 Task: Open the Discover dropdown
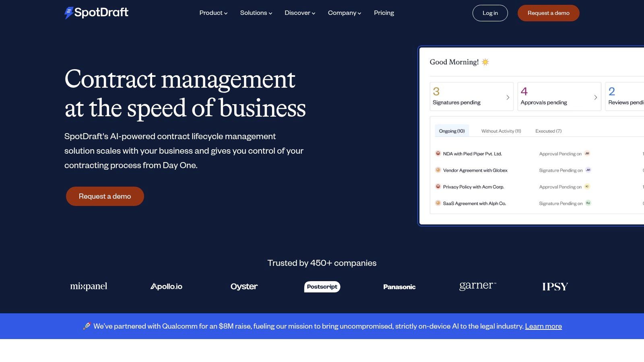coord(300,13)
